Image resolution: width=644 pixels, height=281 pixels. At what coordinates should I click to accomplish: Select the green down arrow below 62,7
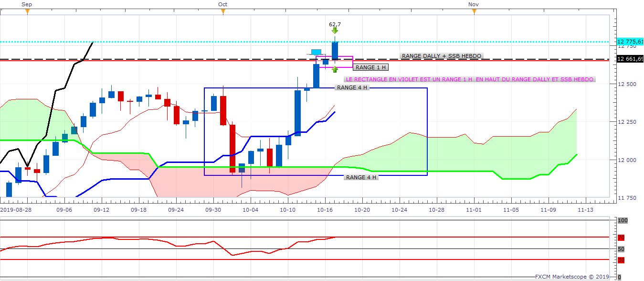click(x=335, y=31)
